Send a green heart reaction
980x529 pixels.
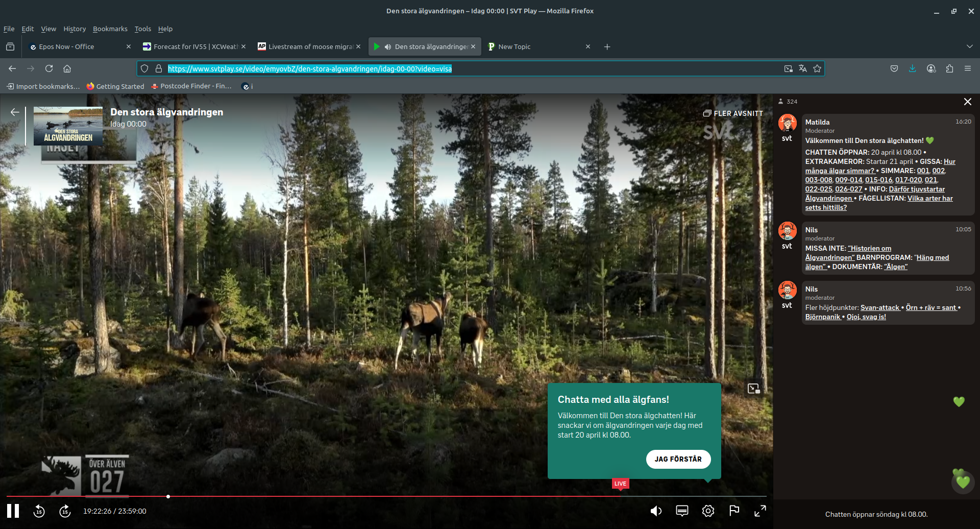963,482
